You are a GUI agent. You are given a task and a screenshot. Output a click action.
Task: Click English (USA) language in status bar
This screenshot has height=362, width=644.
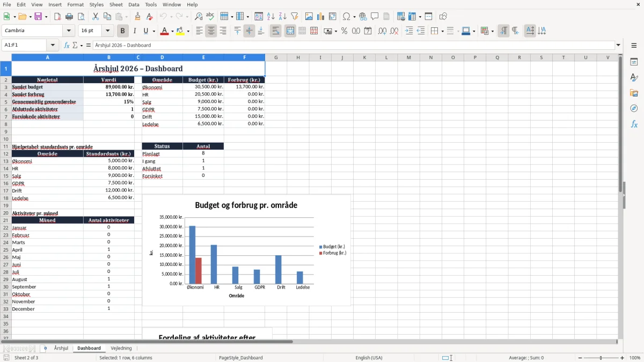coord(369,358)
